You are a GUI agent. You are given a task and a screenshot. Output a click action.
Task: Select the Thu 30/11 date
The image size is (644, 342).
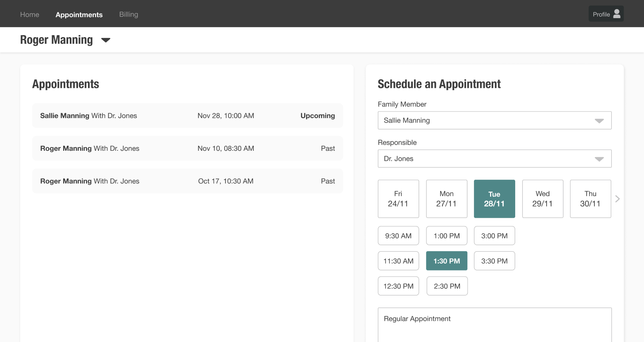(x=590, y=199)
